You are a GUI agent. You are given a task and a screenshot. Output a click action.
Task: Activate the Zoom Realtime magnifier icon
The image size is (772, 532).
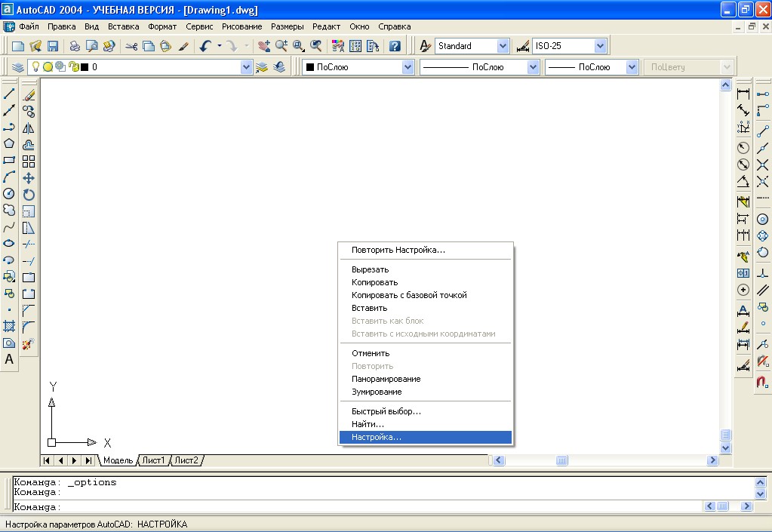(281, 46)
